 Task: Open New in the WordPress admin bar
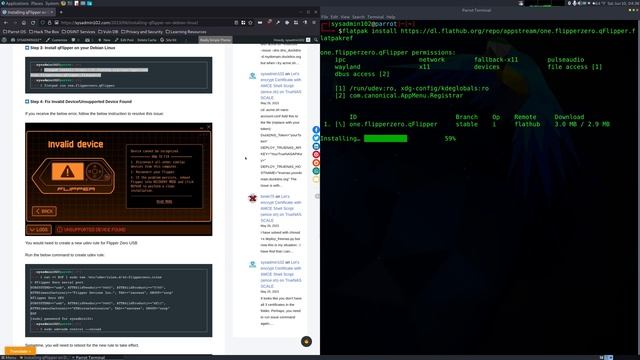[x=104, y=40]
